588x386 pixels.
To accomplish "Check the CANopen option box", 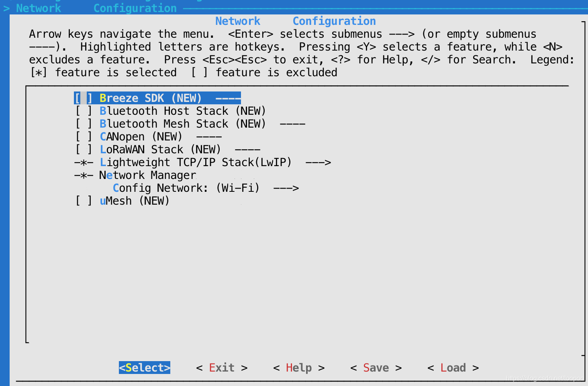I will tap(84, 137).
